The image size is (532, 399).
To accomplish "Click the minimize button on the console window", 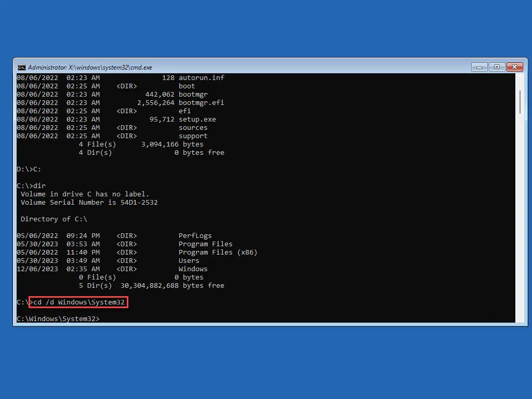I will [x=478, y=67].
